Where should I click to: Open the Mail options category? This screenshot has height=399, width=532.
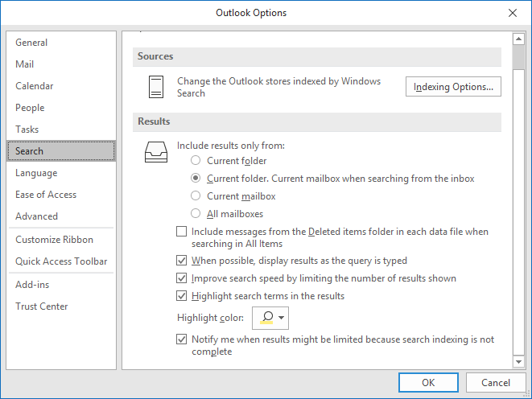pos(61,64)
